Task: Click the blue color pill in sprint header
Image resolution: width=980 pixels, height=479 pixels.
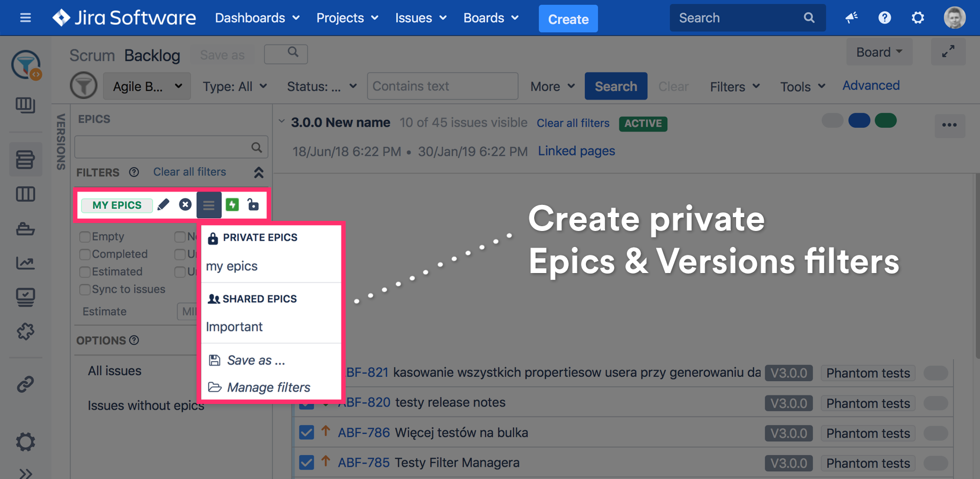Action: point(859,121)
